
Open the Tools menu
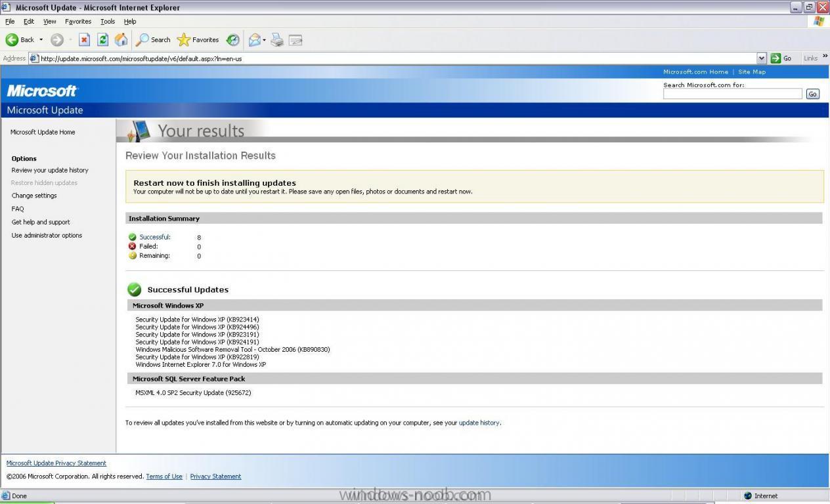[x=108, y=22]
